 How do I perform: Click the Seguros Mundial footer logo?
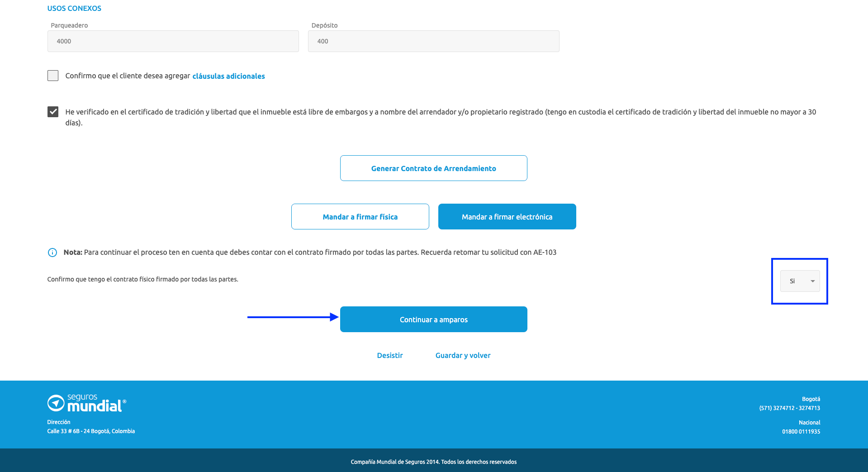click(x=87, y=403)
